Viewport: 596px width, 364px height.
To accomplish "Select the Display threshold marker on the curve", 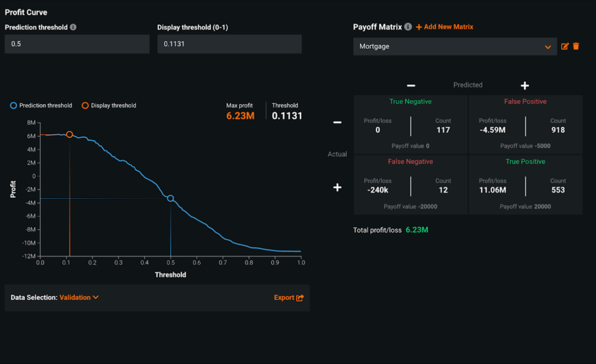I will 70,134.
